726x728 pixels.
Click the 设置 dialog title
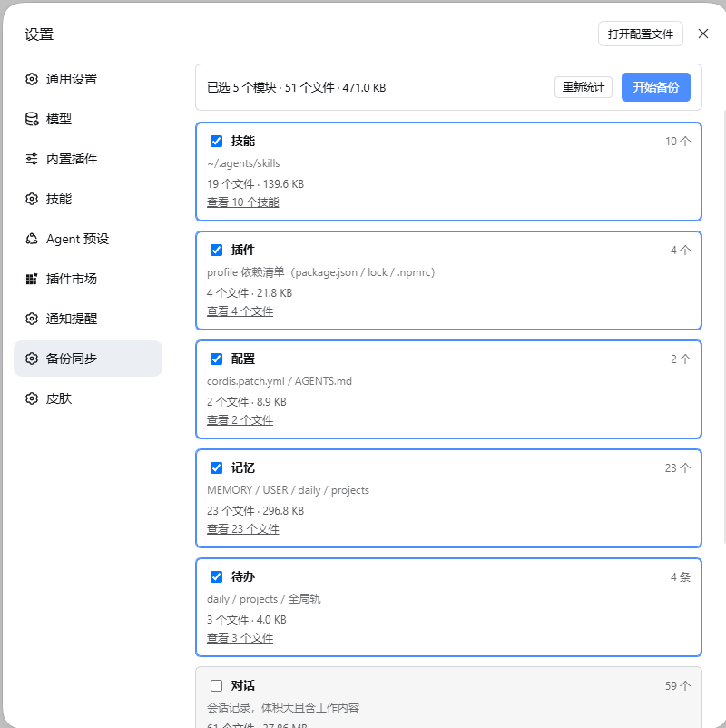coord(39,34)
